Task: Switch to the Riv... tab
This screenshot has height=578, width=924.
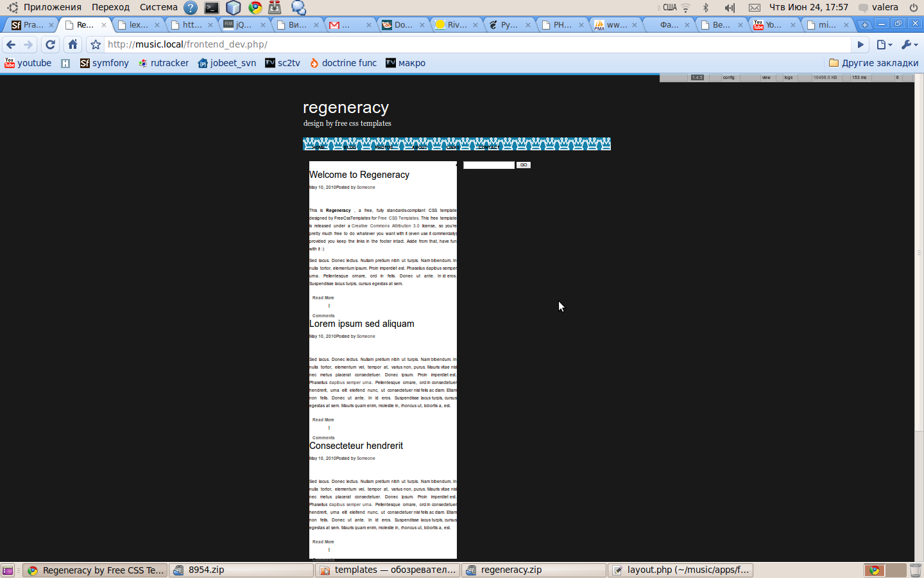Action: (x=457, y=25)
